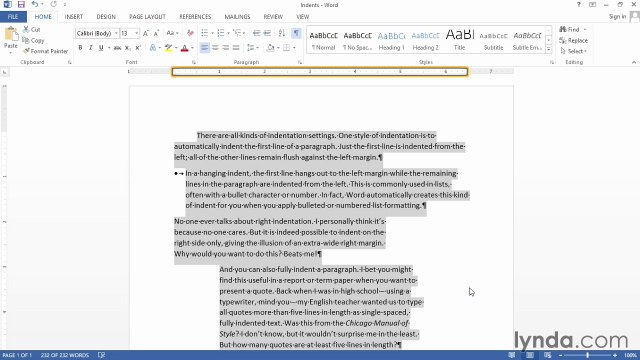640x360 pixels.
Task: Click the Undo arrow icon
Action: coord(35,4)
